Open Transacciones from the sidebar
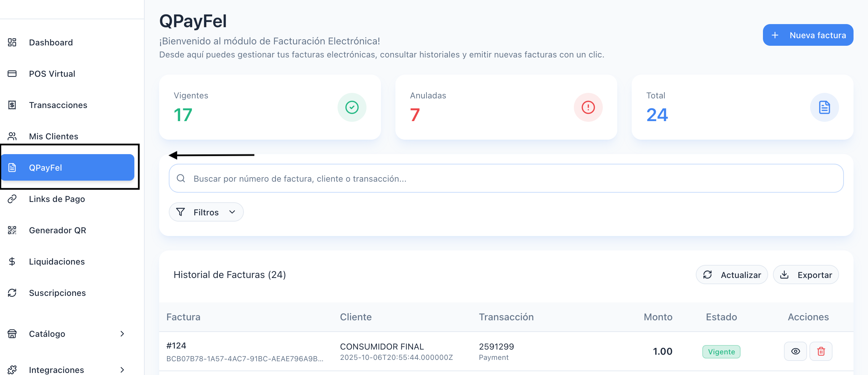 [58, 105]
